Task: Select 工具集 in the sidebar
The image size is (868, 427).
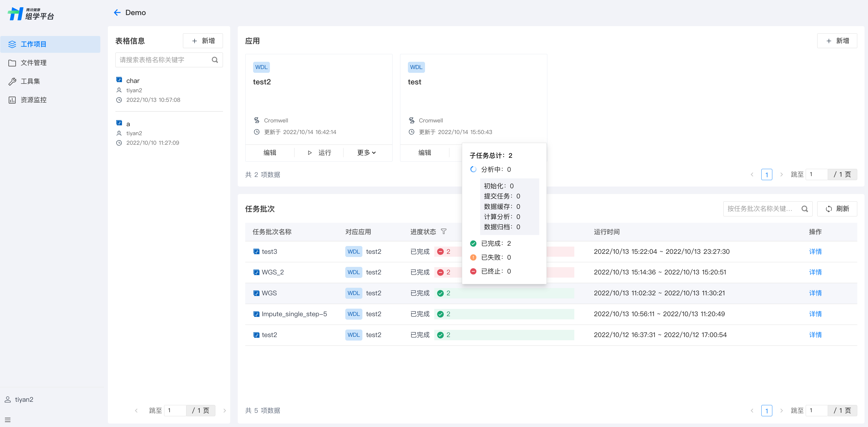Action: [x=30, y=81]
